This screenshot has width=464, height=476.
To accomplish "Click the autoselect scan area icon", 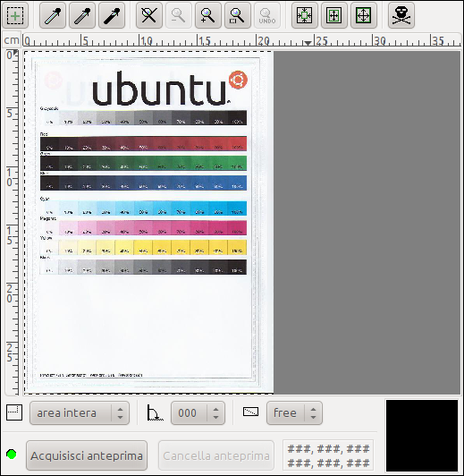I will click(x=305, y=15).
